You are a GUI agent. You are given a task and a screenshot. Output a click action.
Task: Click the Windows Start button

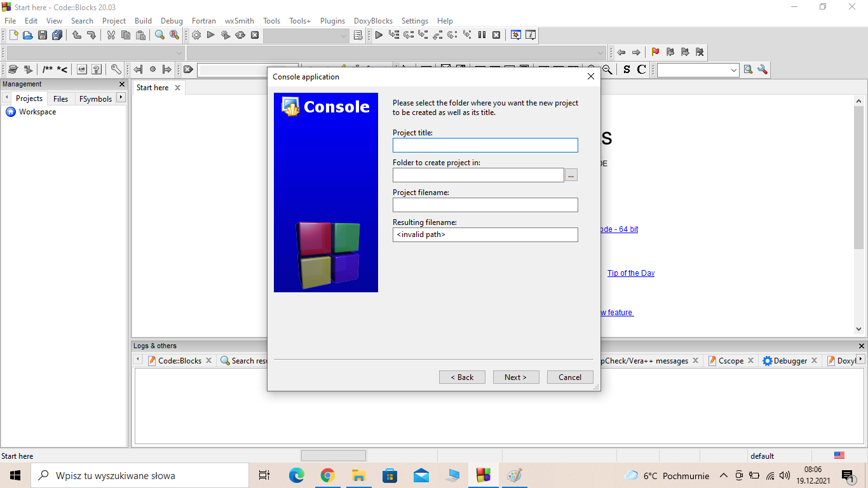(15, 475)
